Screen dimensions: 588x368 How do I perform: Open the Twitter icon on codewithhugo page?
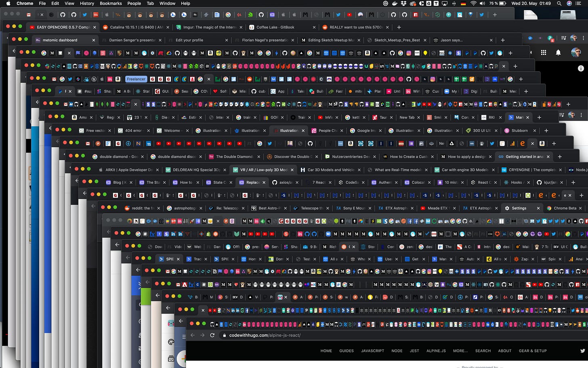[x=583, y=351]
